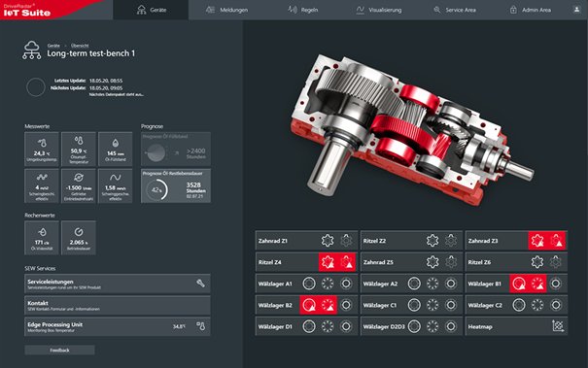Click the first gear icon of Ritzel Z2
The image size is (588, 368).
(x=432, y=241)
